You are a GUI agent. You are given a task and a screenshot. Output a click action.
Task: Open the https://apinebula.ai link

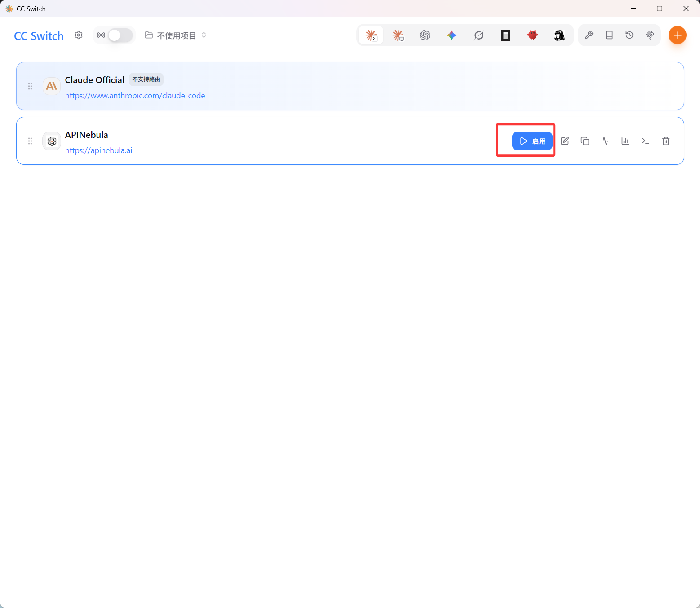pos(98,150)
